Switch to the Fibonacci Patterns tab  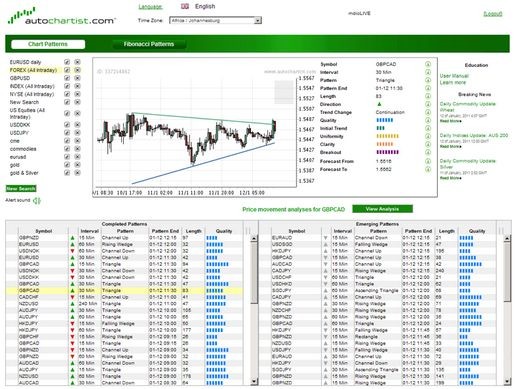149,44
